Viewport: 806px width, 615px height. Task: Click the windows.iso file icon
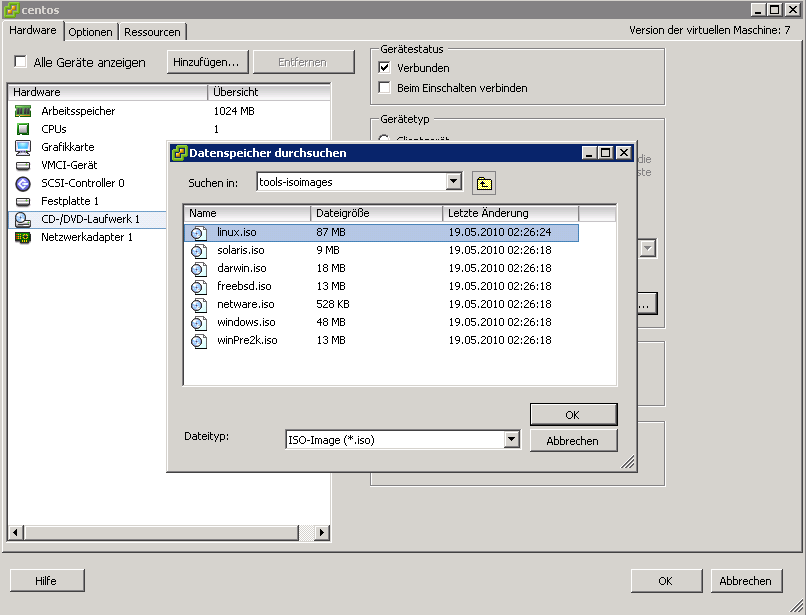click(x=198, y=322)
